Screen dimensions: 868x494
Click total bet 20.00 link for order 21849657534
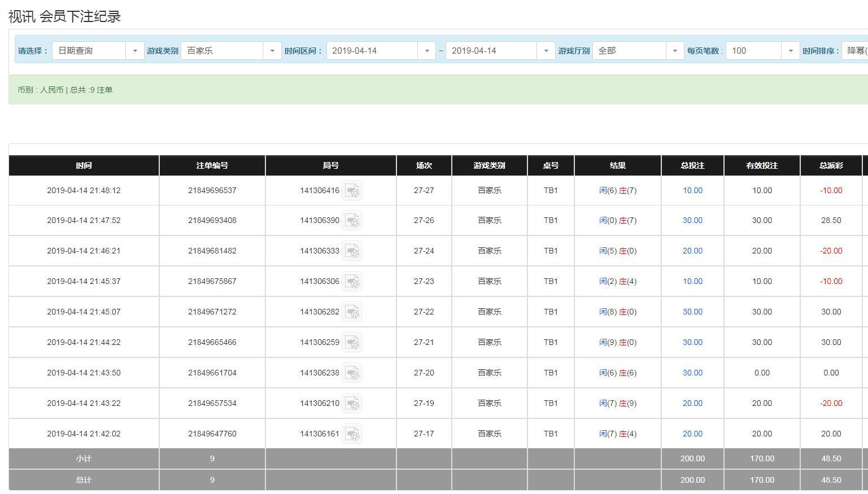pyautogui.click(x=692, y=403)
